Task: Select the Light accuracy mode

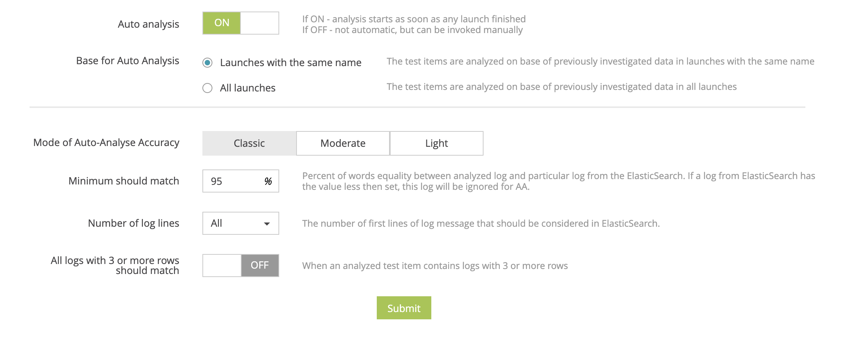Action: [436, 143]
